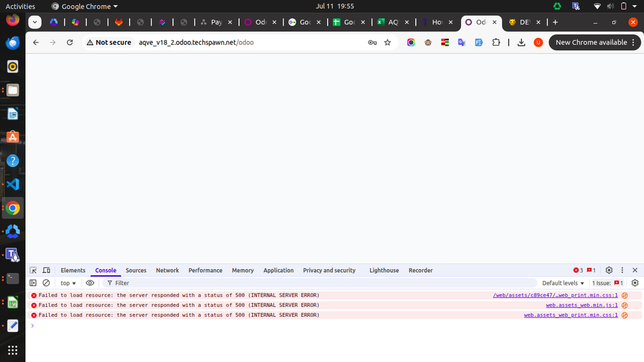The height and width of the screenshot is (362, 644).
Task: Open the console settings gear icon
Action: pyautogui.click(x=635, y=283)
